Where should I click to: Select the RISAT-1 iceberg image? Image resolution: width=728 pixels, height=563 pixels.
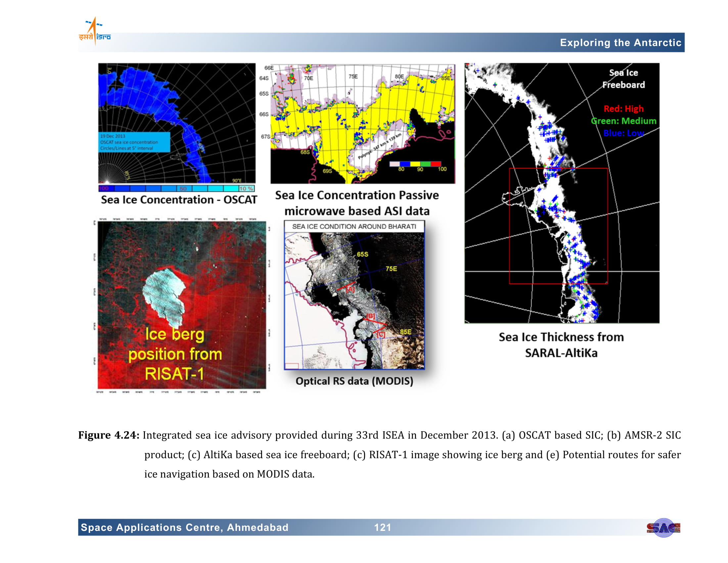(x=182, y=305)
